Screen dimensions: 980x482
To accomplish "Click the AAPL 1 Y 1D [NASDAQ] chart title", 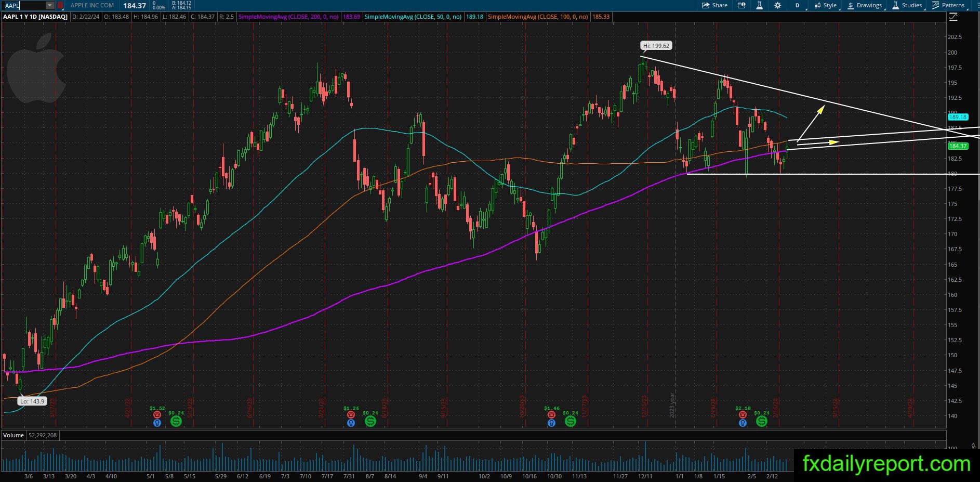I will coord(35,17).
